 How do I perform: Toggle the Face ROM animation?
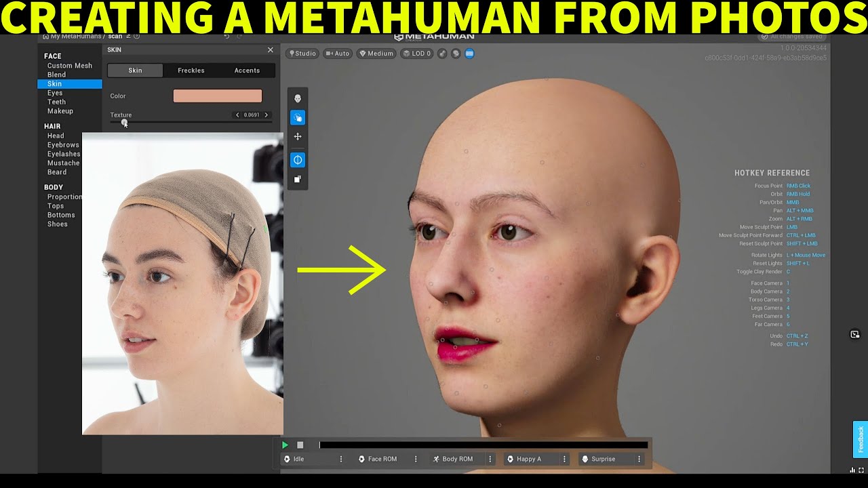(x=380, y=459)
